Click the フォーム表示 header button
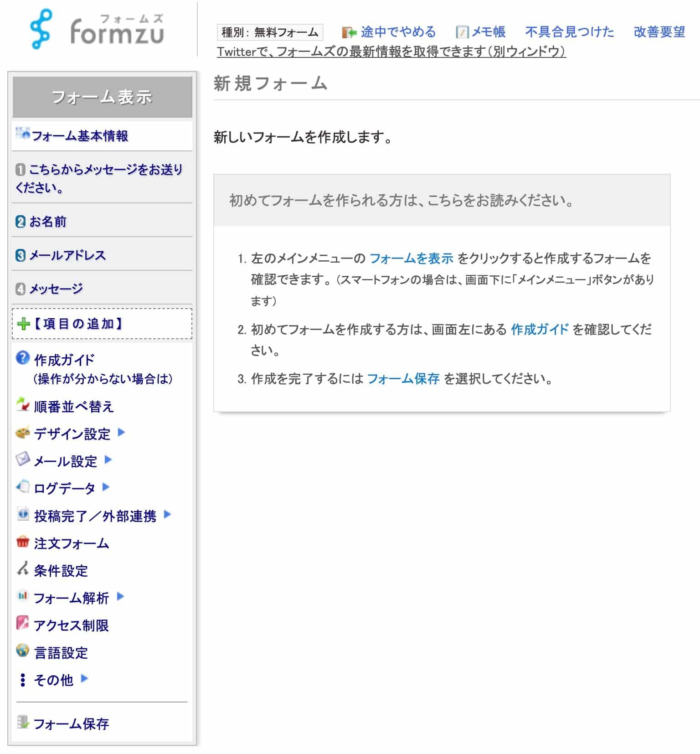This screenshot has width=700, height=754. (x=102, y=97)
